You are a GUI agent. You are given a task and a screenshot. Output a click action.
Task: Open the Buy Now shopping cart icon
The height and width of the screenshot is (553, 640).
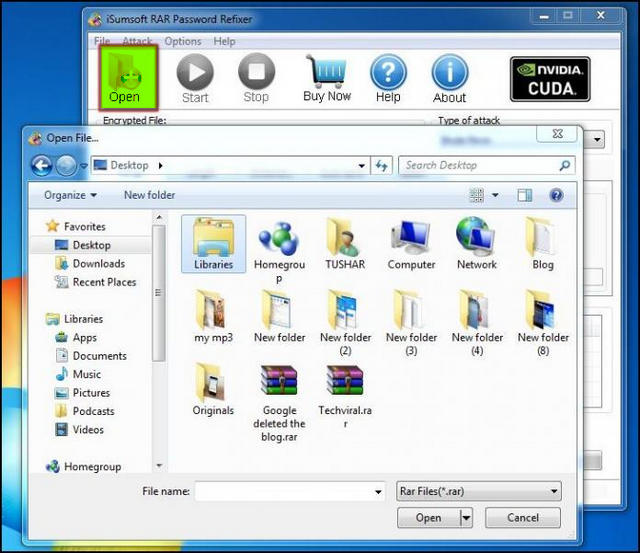pyautogui.click(x=327, y=72)
